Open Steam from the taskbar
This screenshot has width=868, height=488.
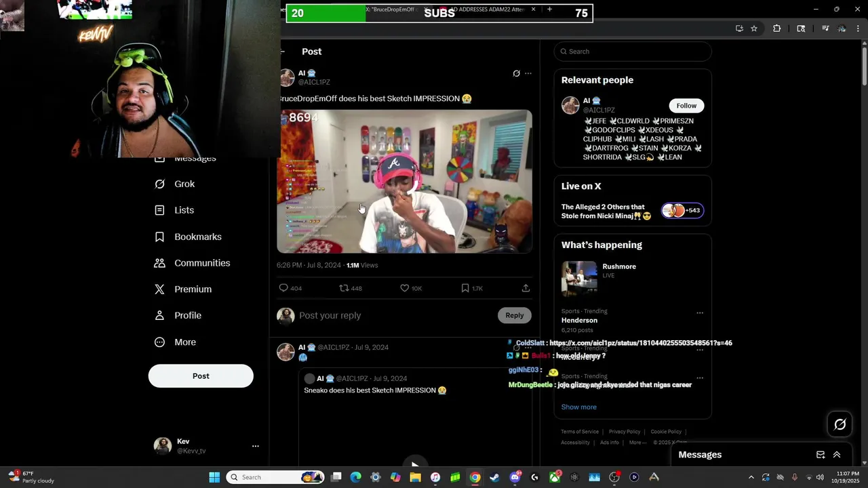pyautogui.click(x=495, y=477)
